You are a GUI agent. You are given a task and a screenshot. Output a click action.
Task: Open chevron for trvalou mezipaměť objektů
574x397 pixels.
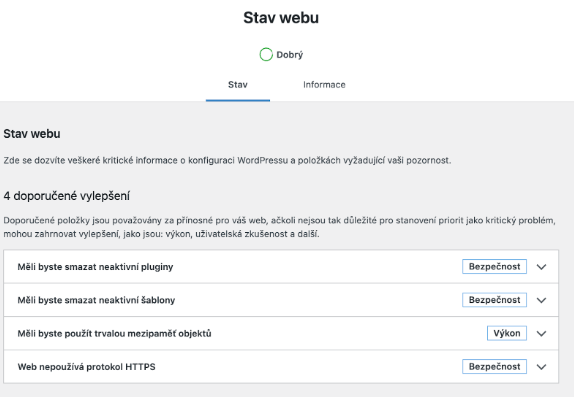tap(541, 334)
